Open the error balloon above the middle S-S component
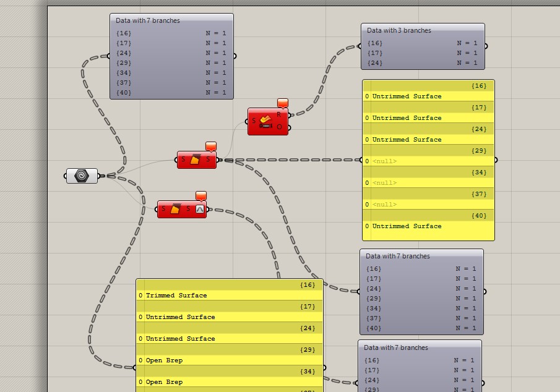 click(211, 147)
